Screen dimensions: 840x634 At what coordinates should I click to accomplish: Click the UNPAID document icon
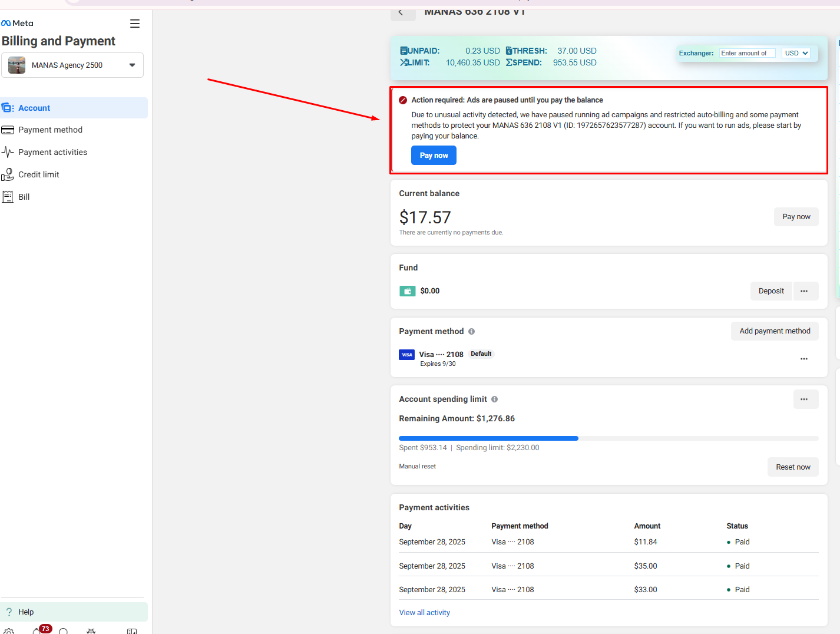pyautogui.click(x=404, y=51)
